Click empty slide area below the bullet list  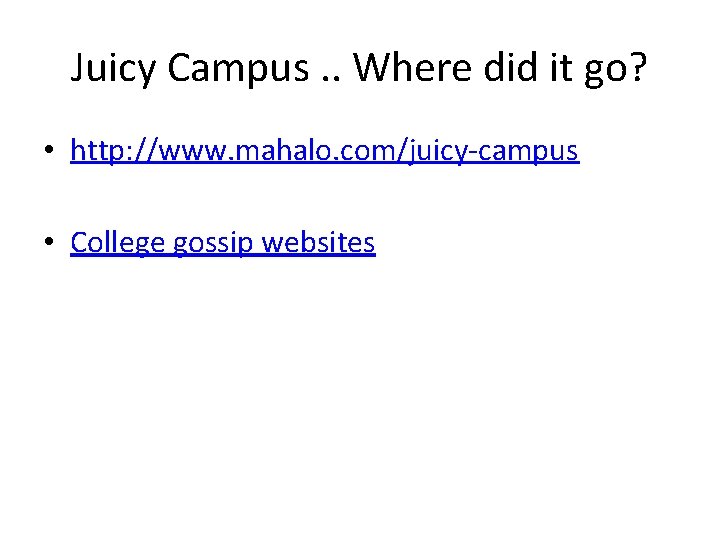[x=360, y=400]
